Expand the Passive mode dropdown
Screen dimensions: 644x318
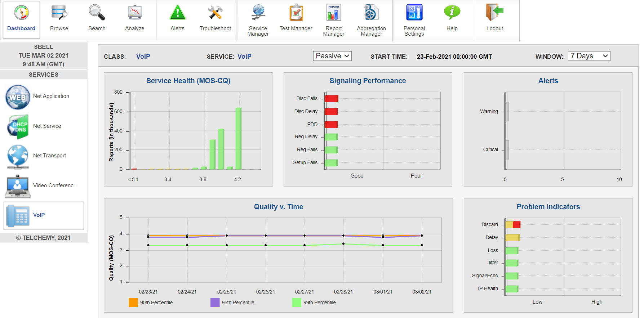click(x=332, y=56)
